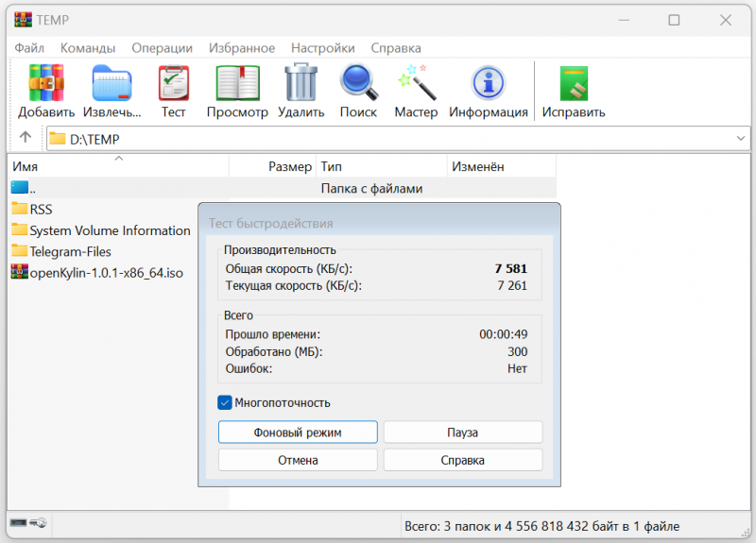Cancel the benchmark with Отмена
This screenshot has height=543, width=756.
click(298, 460)
